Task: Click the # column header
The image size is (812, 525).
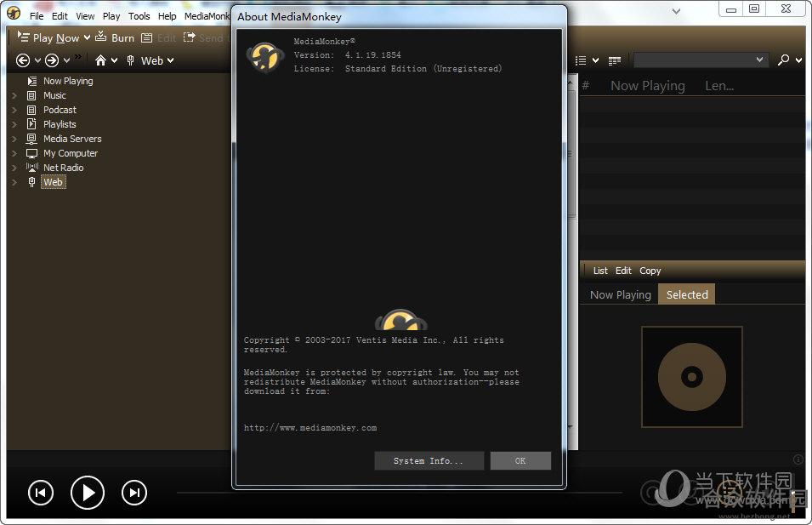Action: (586, 85)
